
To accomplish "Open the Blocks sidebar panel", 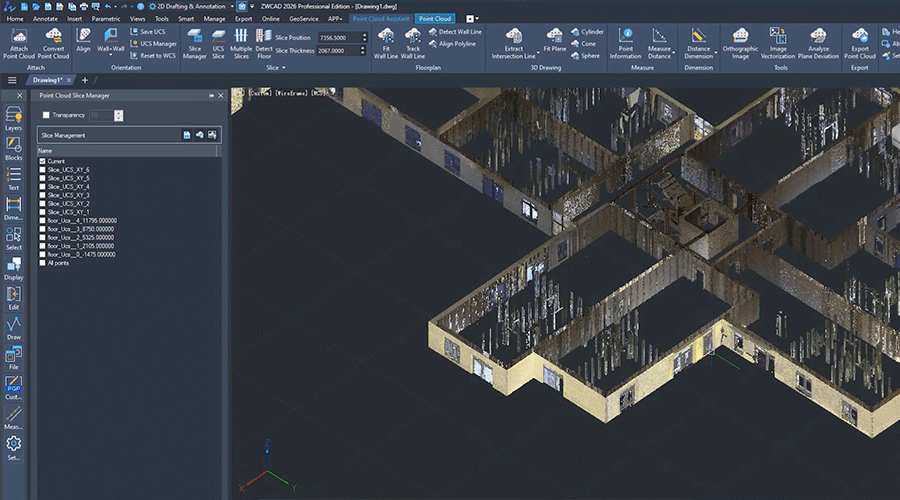I will point(13,148).
